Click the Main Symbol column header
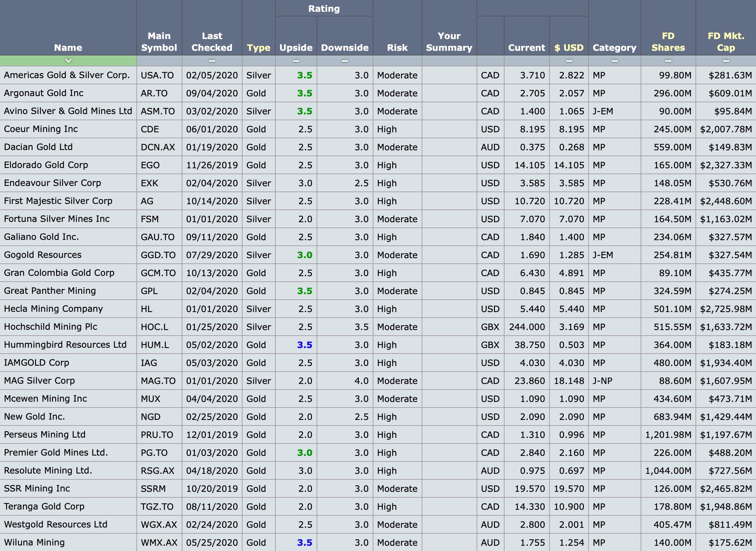Screen dimensions: 756x551 [159, 42]
